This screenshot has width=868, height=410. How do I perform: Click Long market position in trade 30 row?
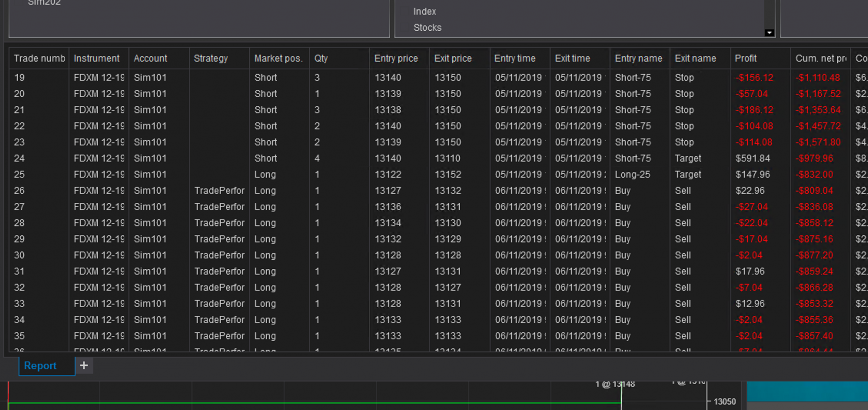(x=265, y=255)
